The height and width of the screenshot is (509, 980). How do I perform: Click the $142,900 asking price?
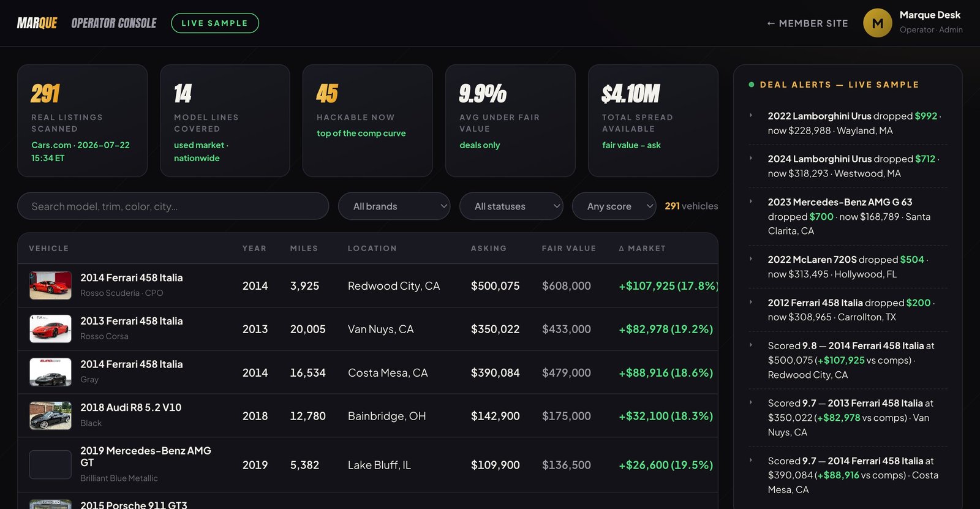click(x=495, y=417)
